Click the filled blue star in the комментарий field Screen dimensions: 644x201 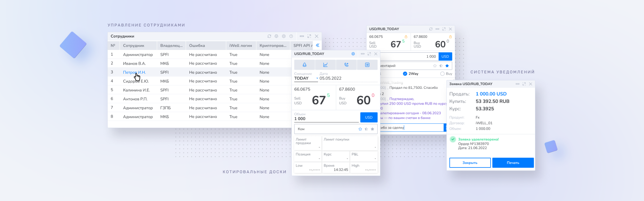[x=447, y=66]
